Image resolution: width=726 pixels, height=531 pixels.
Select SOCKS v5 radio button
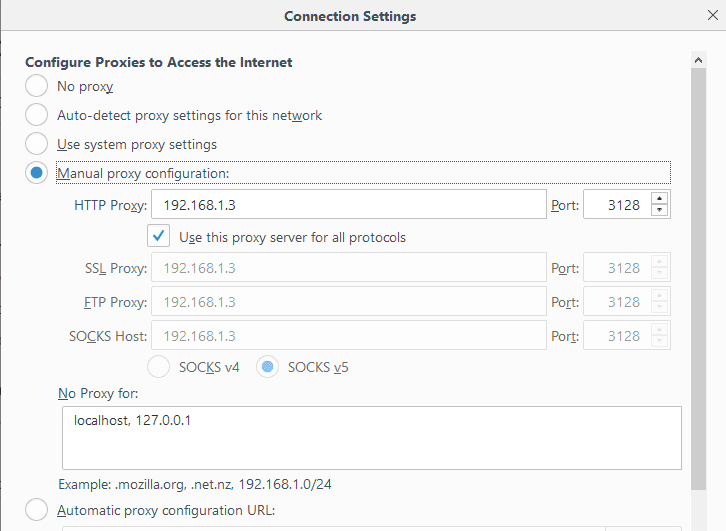(x=267, y=367)
